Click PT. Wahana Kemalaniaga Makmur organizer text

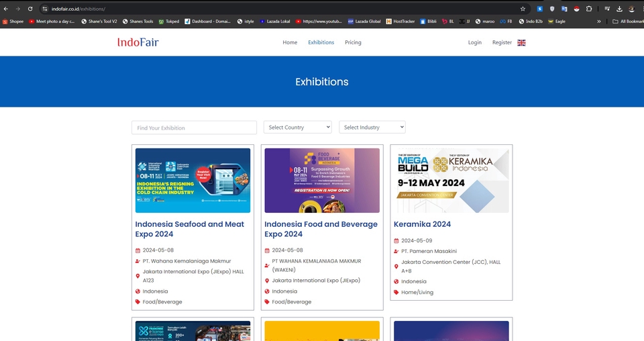187,261
